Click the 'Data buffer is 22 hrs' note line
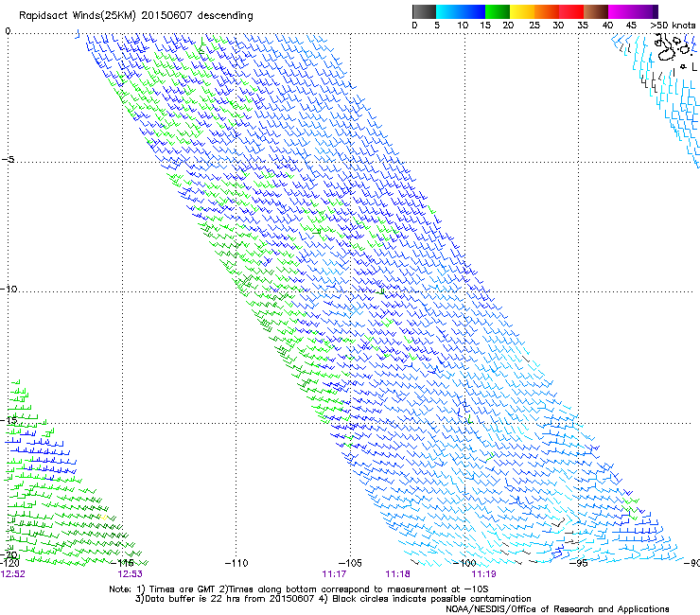Viewport: 700px width, 615px height. (x=333, y=599)
